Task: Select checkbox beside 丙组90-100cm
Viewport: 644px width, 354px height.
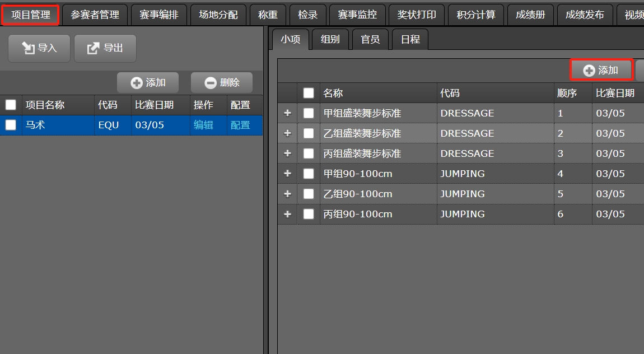Action: 309,214
